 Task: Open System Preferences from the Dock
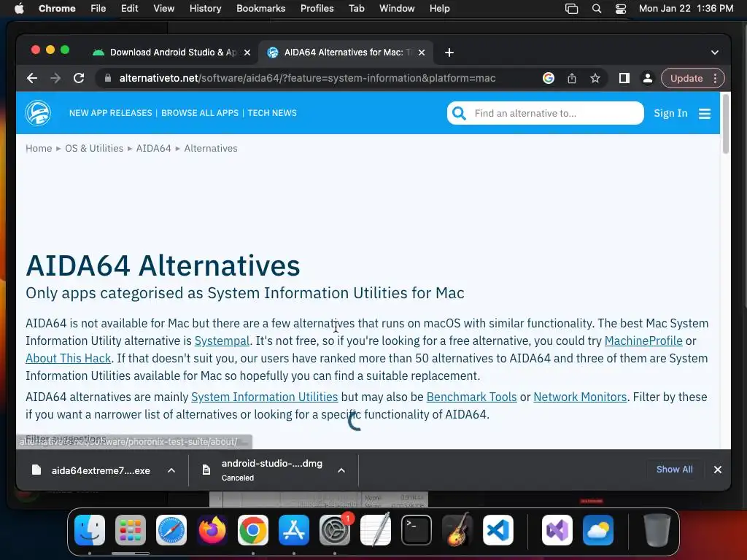click(x=335, y=530)
